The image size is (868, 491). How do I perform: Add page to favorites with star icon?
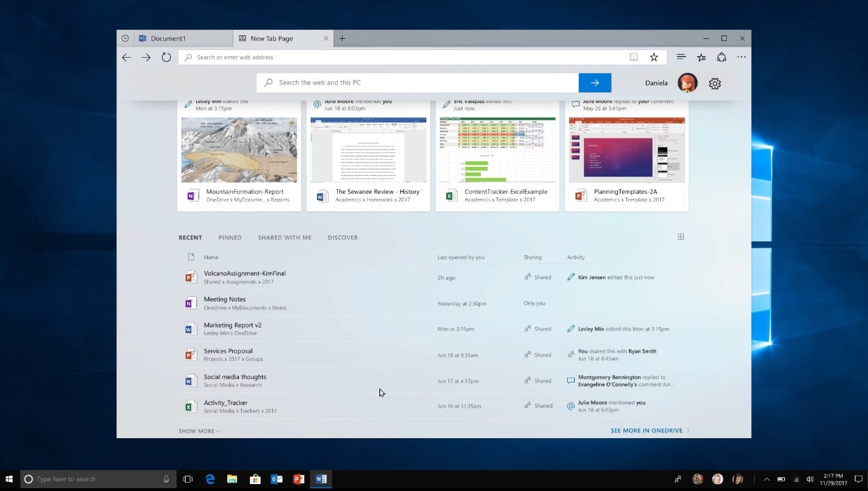click(653, 58)
